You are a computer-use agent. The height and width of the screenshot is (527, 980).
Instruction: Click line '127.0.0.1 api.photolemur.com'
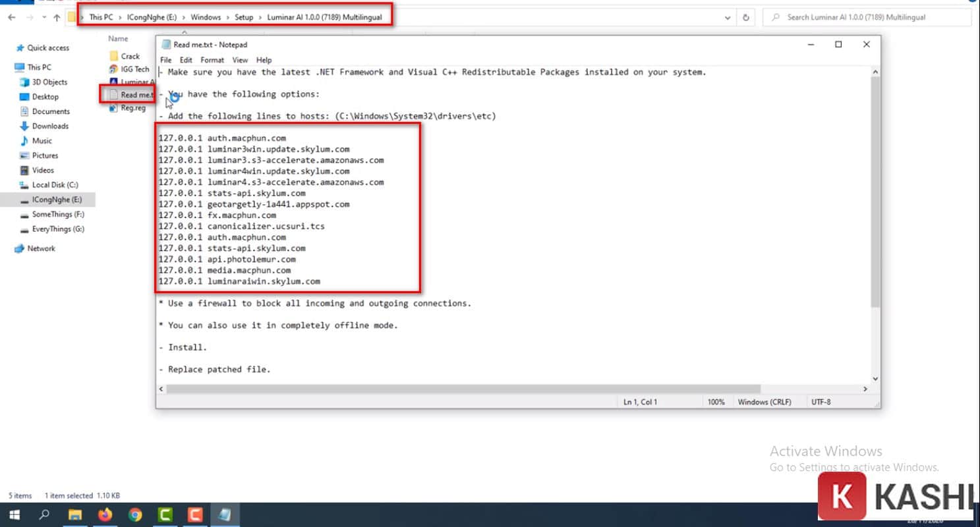(x=227, y=260)
